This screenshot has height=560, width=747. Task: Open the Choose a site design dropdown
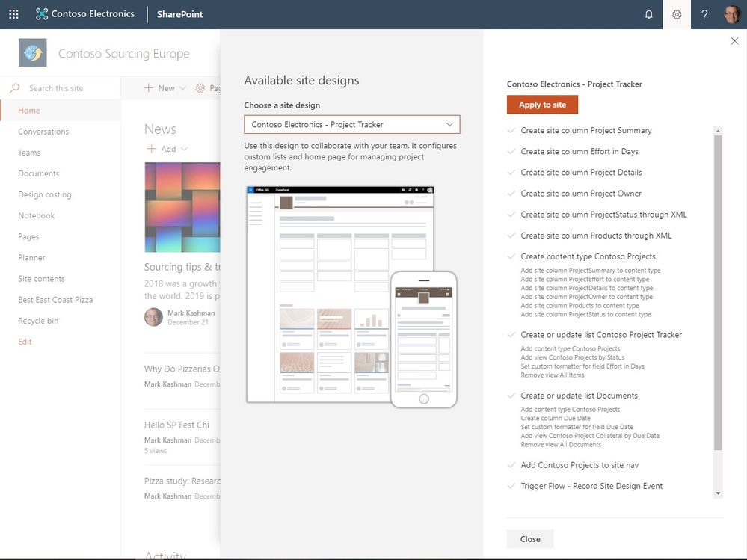pos(352,124)
